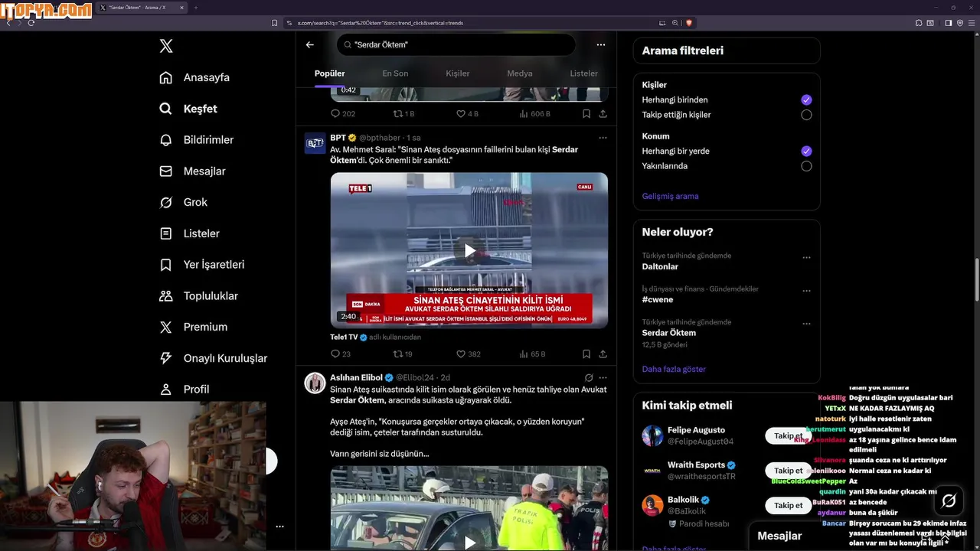Open the X logo home link

tap(166, 46)
